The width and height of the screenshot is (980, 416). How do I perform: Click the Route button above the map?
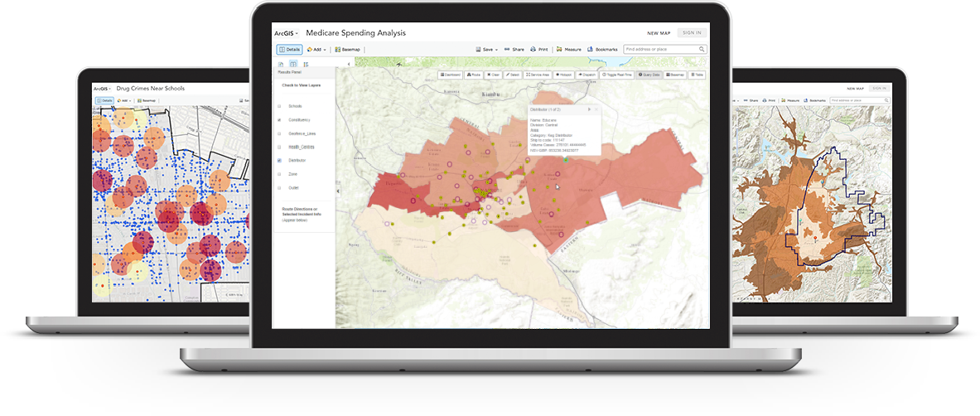point(475,75)
